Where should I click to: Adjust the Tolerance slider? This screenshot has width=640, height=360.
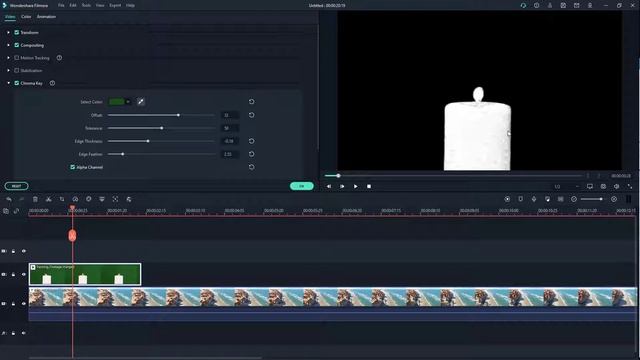click(161, 128)
